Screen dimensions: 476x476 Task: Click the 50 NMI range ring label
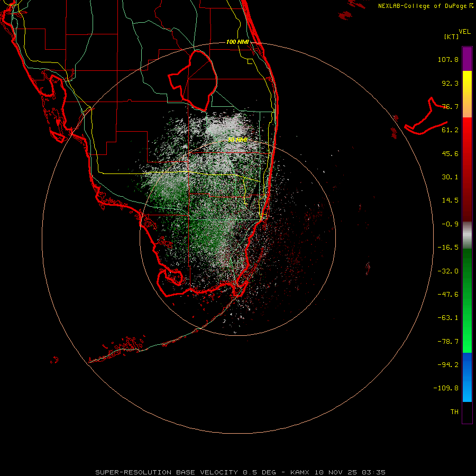(x=237, y=140)
